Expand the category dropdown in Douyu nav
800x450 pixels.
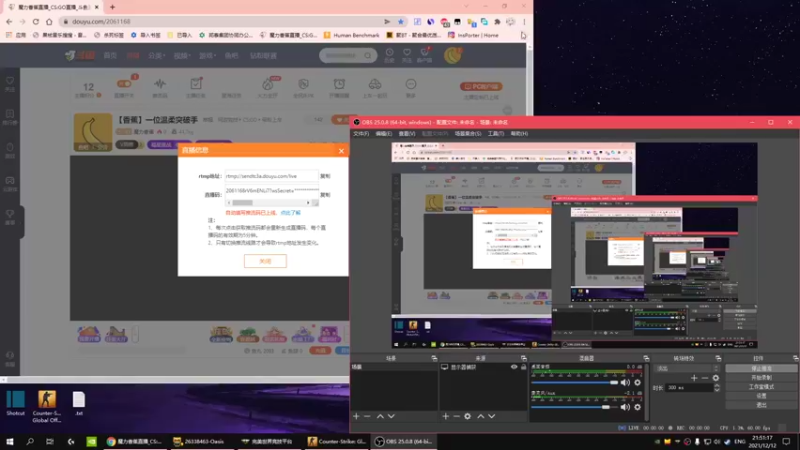click(x=157, y=55)
